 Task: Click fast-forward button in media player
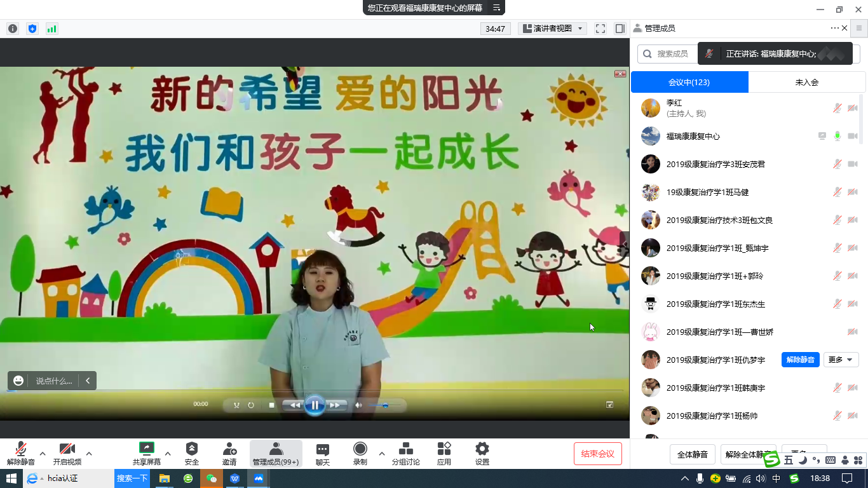[336, 405]
